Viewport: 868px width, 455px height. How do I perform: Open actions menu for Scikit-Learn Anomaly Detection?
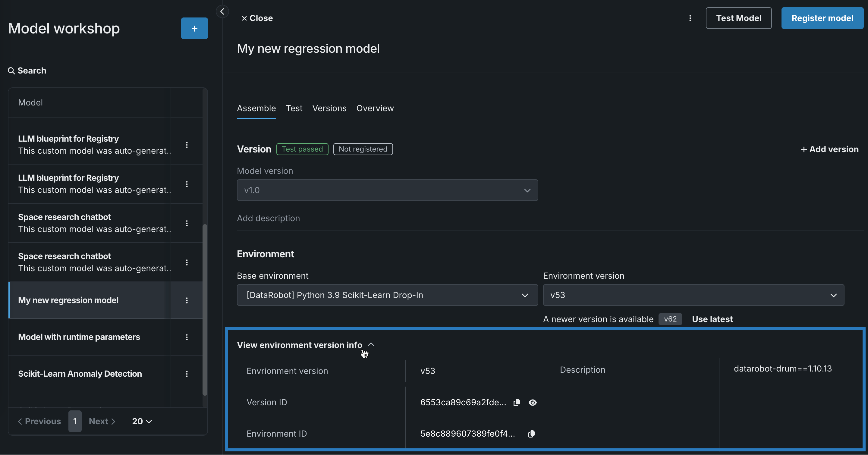187,374
